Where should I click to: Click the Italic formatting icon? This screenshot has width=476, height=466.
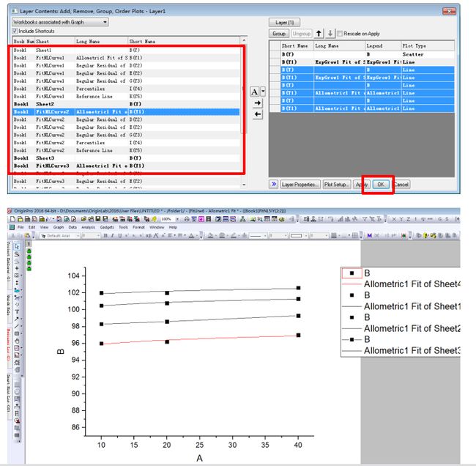pos(112,235)
